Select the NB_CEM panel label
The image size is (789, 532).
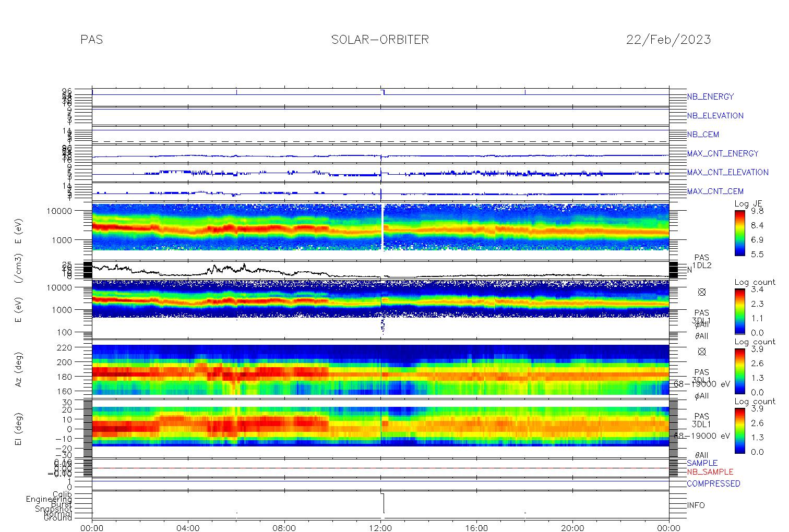coord(703,135)
